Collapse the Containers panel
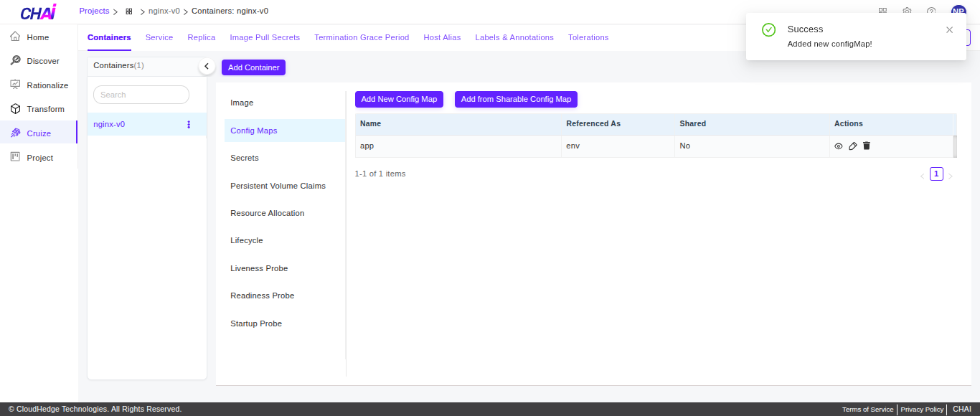The height and width of the screenshot is (416, 980). [207, 65]
